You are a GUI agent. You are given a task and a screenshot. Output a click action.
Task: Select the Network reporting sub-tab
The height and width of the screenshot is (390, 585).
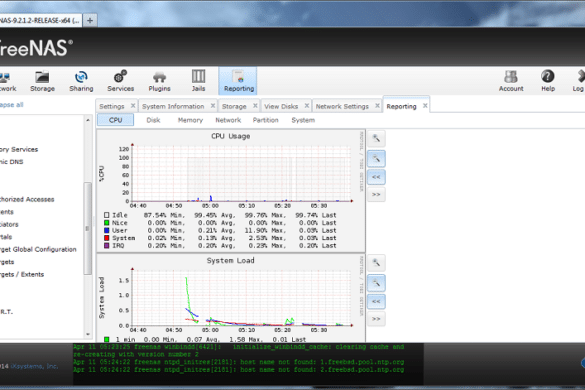[228, 120]
